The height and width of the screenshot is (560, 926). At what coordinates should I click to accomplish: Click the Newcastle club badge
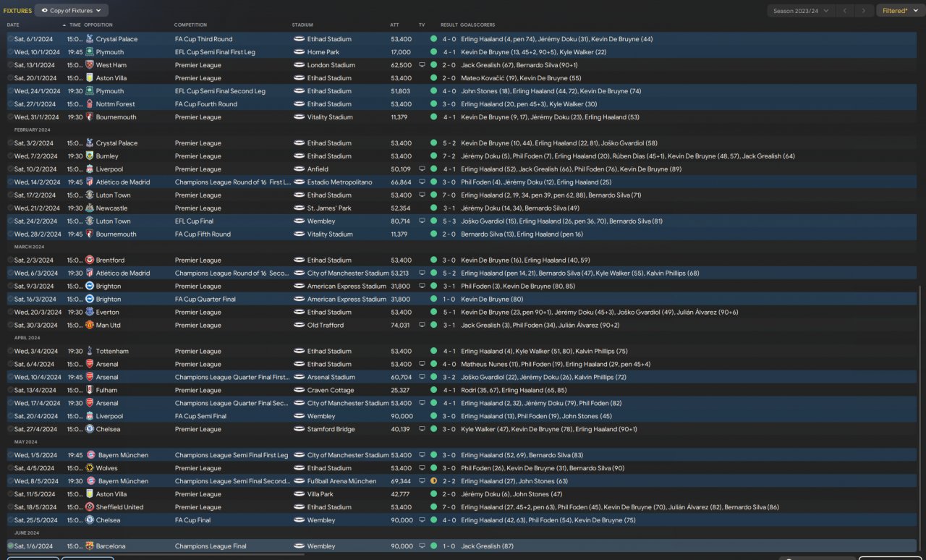pos(90,208)
